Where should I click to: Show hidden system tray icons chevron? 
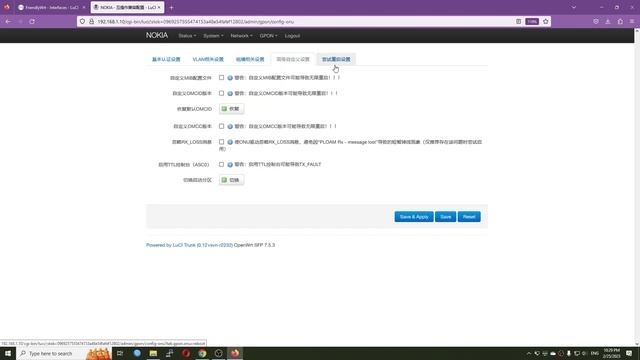(x=529, y=353)
